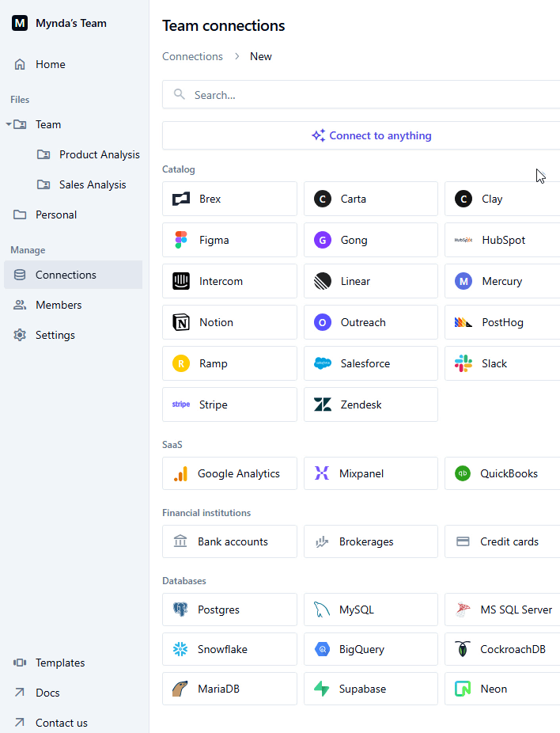The height and width of the screenshot is (733, 560).
Task: Click the HubSpot logo icon
Action: click(464, 241)
